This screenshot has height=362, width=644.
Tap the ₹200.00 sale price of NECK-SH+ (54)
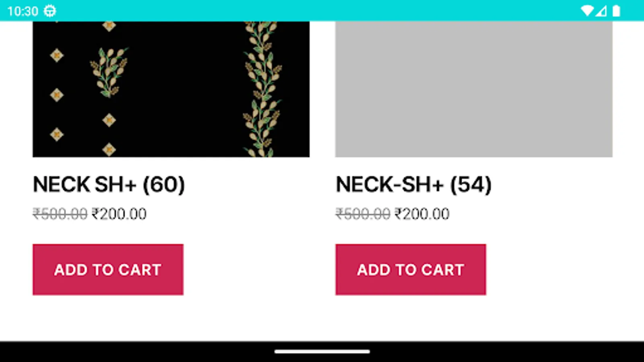point(422,214)
